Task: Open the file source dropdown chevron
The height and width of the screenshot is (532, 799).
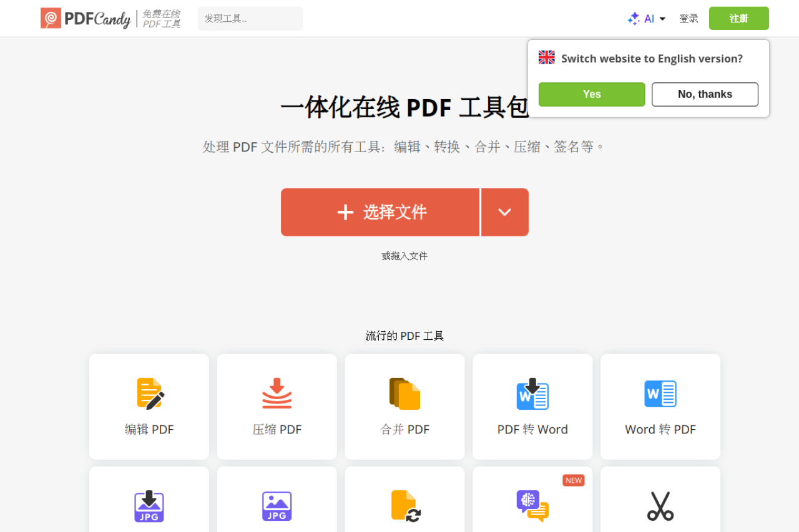Action: 505,212
